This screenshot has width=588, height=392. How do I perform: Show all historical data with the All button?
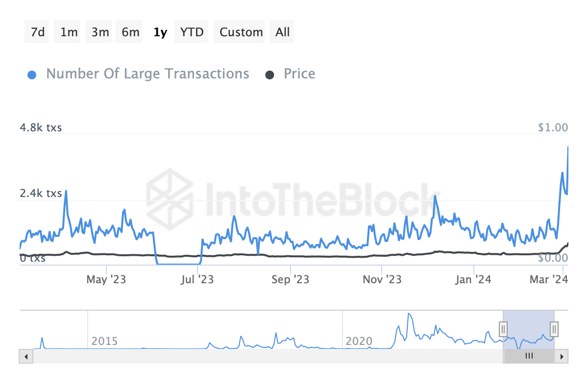coord(282,31)
